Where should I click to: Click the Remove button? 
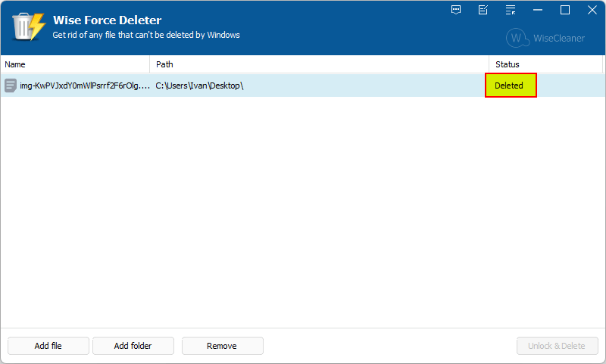[x=223, y=346]
